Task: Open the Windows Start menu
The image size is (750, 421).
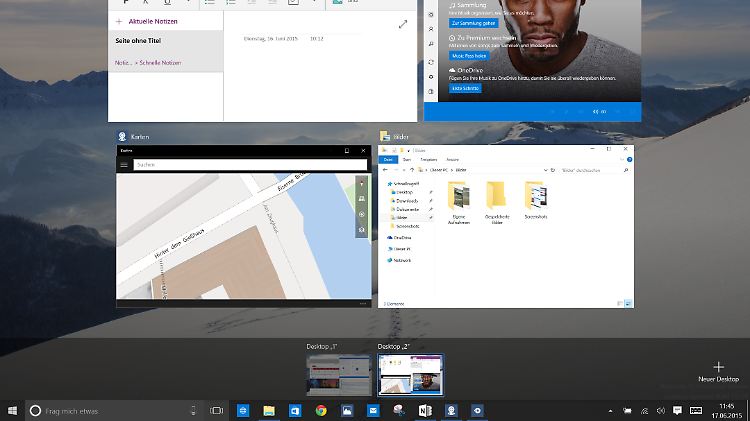Action: (12, 410)
